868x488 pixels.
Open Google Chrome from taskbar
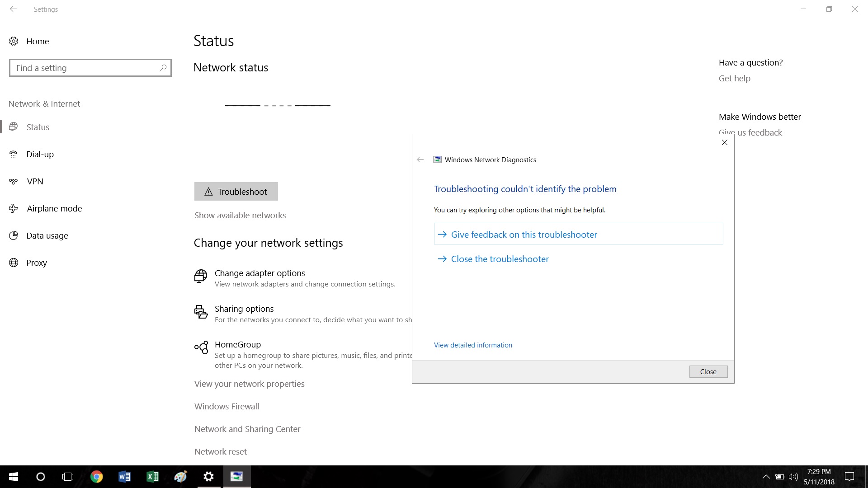[x=96, y=477]
